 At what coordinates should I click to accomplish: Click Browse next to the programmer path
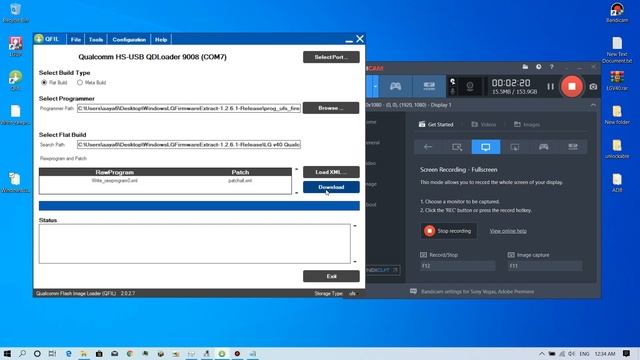pos(331,108)
